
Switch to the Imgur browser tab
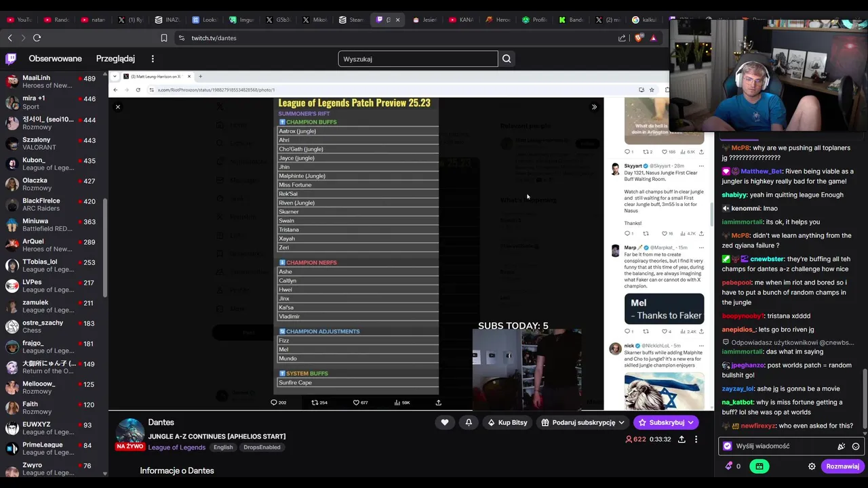click(241, 20)
